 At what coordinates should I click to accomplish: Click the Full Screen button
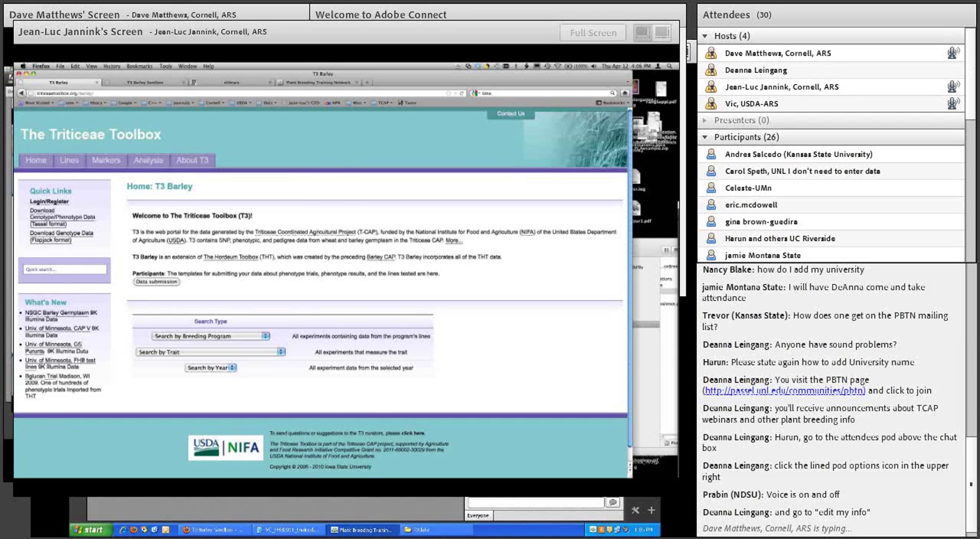593,33
